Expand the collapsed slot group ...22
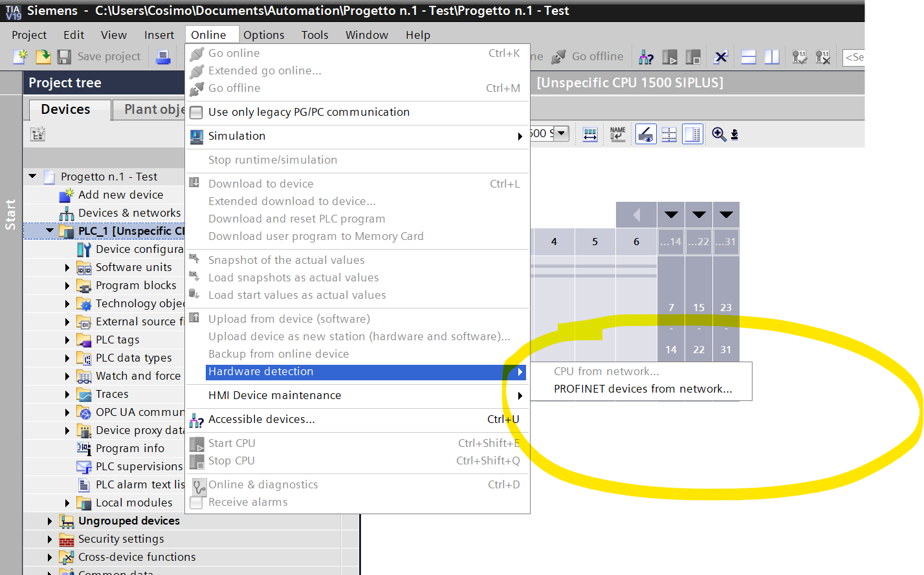 [x=699, y=215]
